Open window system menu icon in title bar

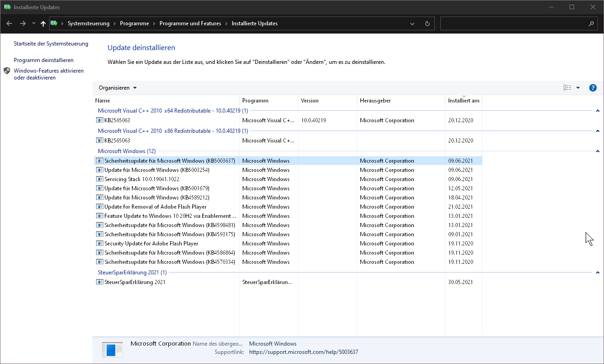(7, 7)
